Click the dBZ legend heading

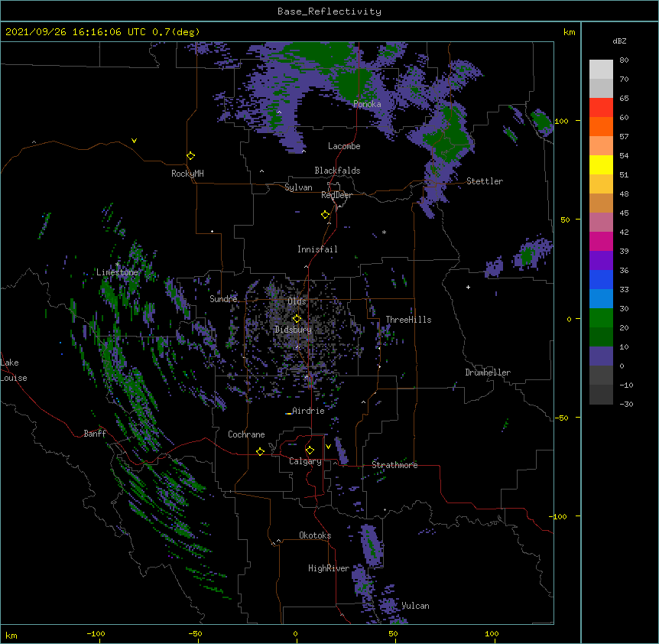(619, 41)
